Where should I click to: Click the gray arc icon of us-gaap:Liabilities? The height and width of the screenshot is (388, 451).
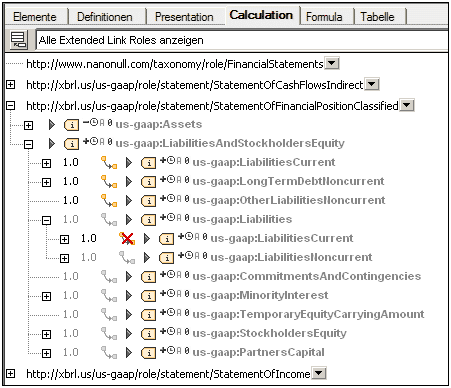pyautogui.click(x=109, y=220)
